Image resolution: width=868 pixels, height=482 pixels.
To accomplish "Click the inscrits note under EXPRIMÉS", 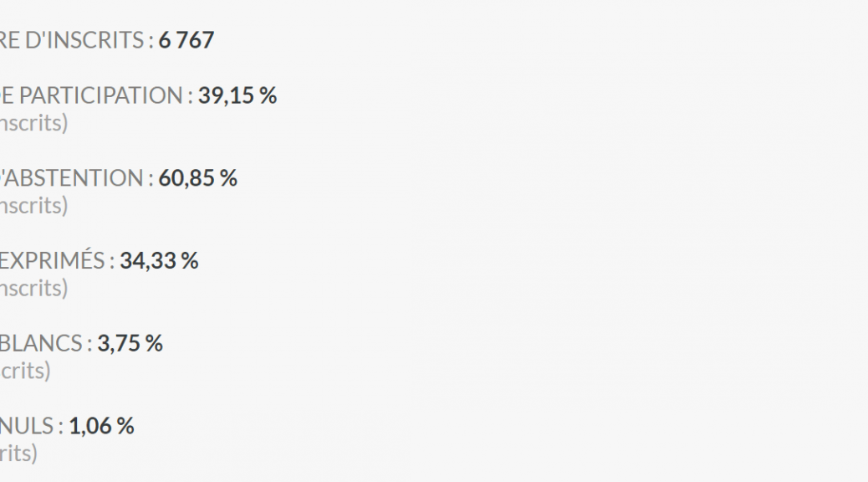I will click(33, 288).
